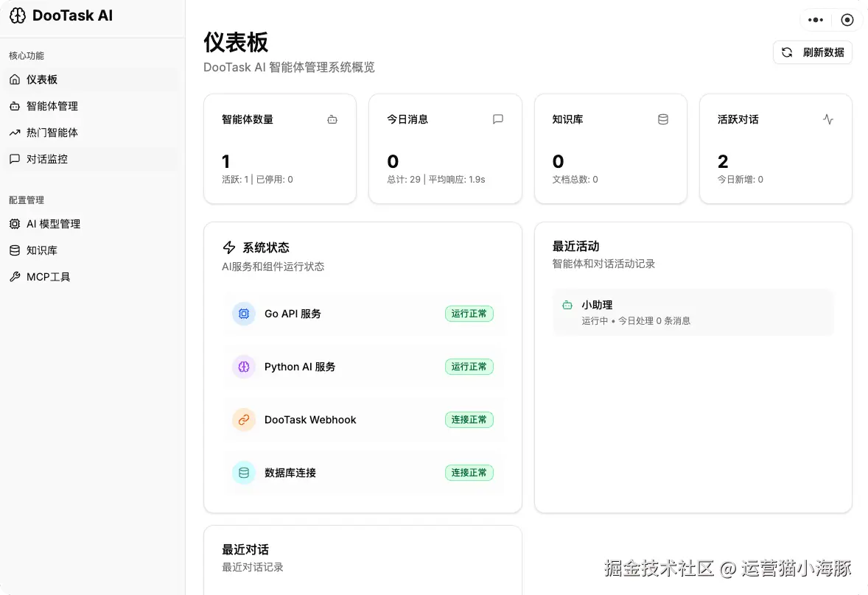Click the circular arrows icon in 刷新数据
The width and height of the screenshot is (868, 595).
tap(787, 52)
